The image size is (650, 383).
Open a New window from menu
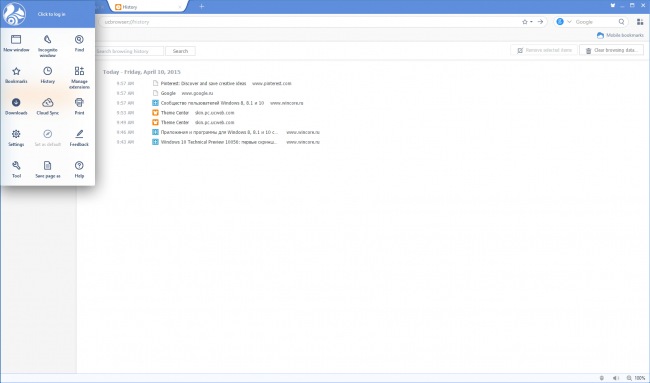(16, 43)
